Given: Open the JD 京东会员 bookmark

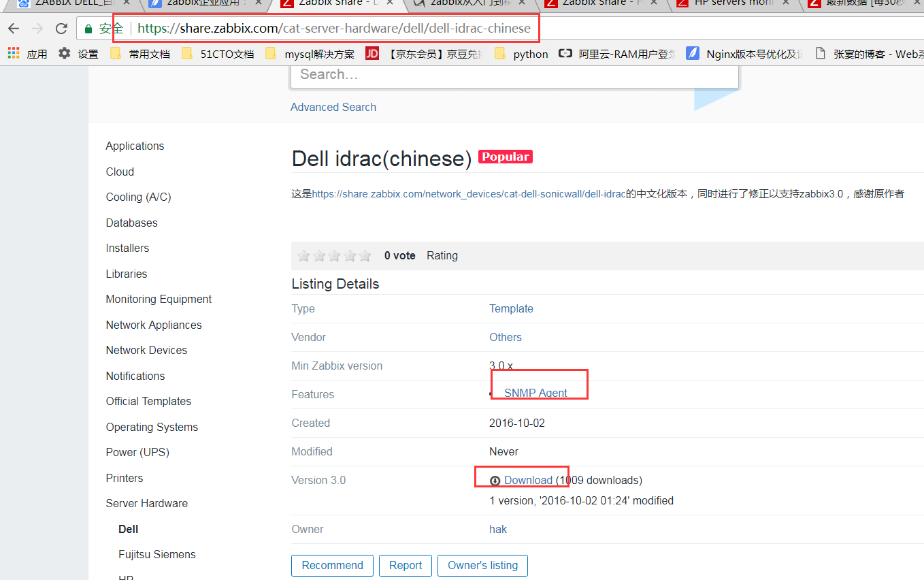Looking at the screenshot, I should click(425, 54).
